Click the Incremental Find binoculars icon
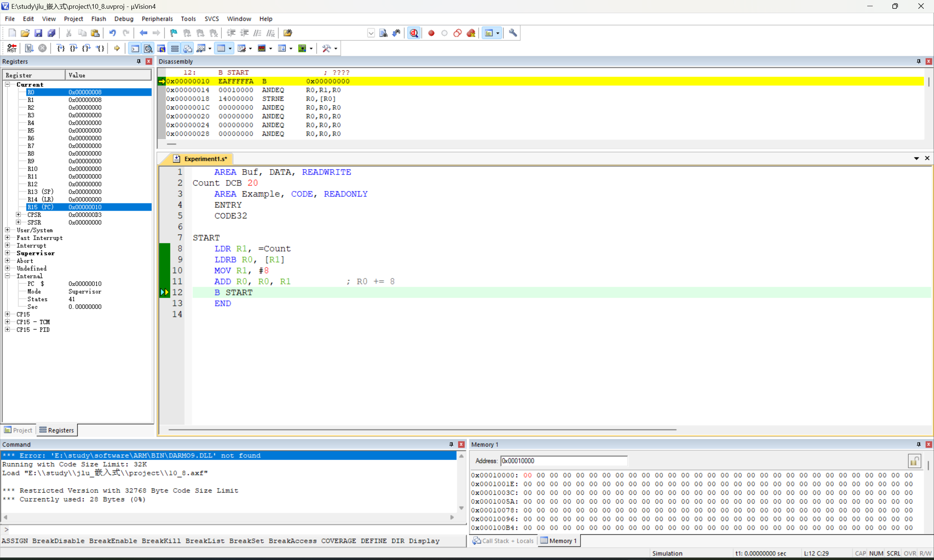The width and height of the screenshot is (934, 560). point(396,33)
